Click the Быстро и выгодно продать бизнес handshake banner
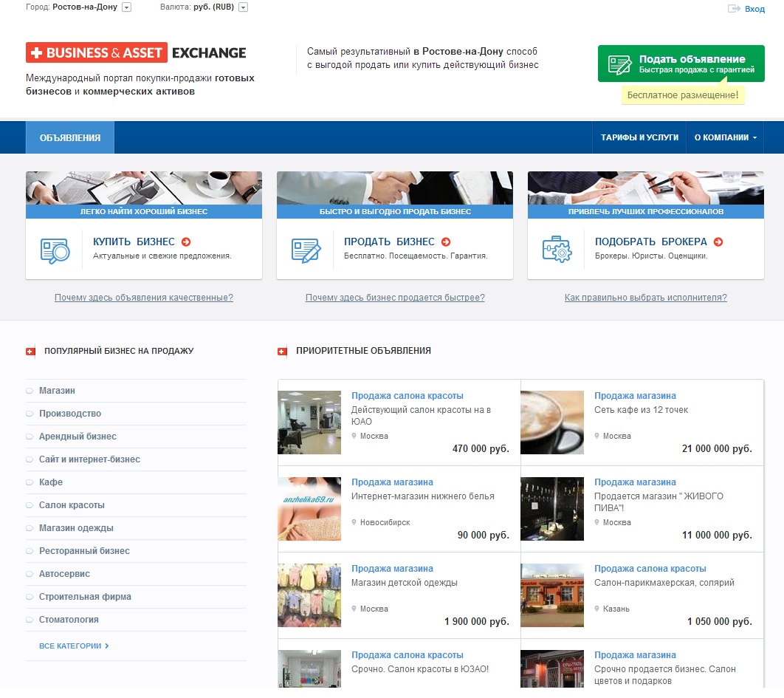Viewport: 784px width, 698px height. click(x=395, y=188)
